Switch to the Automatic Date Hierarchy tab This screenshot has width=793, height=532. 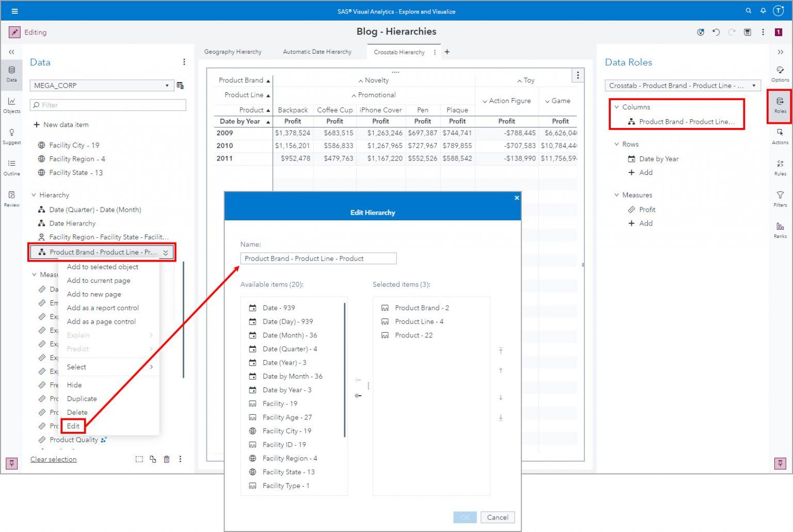[317, 52]
